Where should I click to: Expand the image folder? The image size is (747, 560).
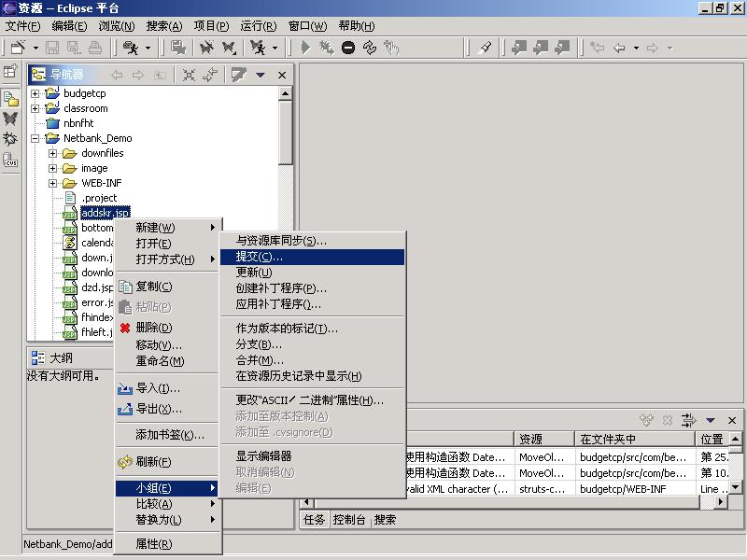[53, 169]
